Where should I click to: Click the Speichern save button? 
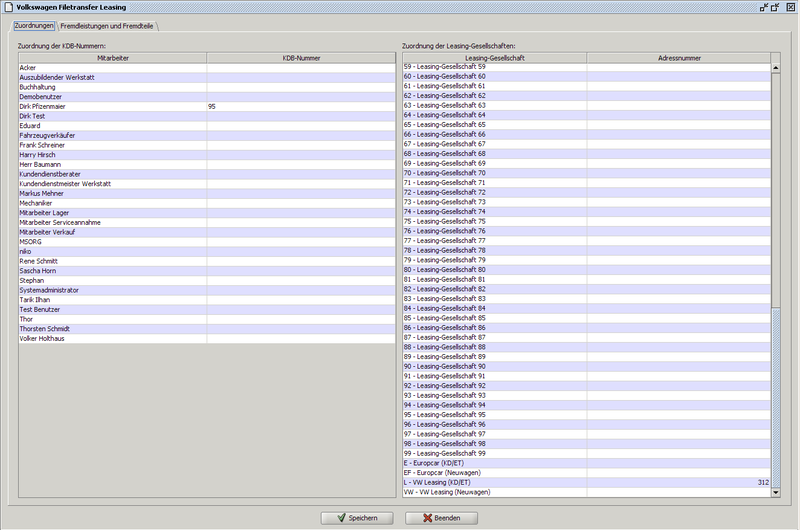[357, 518]
